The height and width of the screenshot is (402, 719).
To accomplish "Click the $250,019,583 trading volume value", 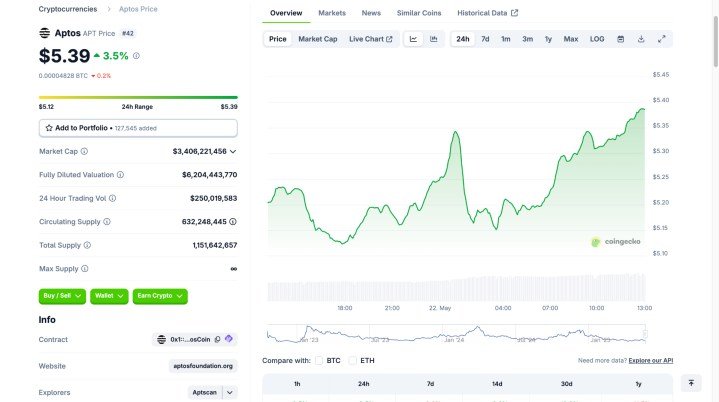I will (x=214, y=198).
